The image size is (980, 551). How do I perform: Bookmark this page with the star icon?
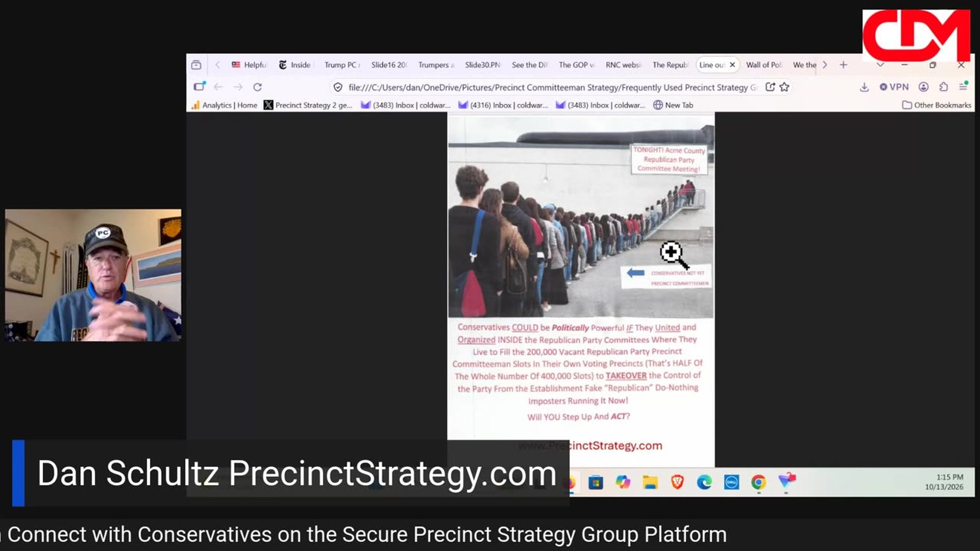click(785, 87)
